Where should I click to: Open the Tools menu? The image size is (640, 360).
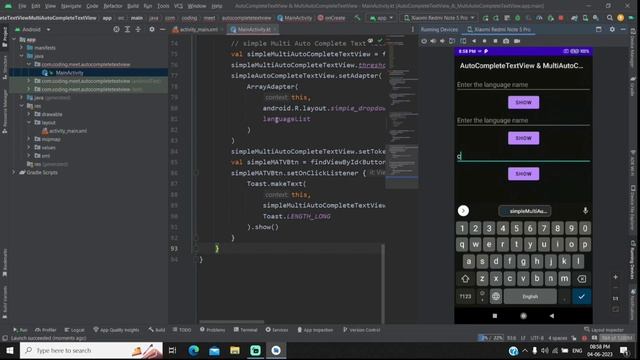[x=163, y=6]
